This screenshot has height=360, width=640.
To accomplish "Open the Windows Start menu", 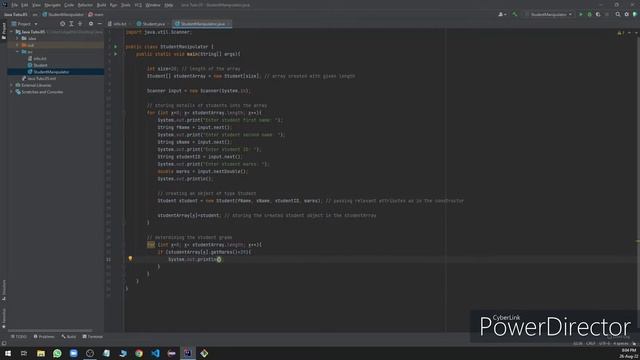I will (x=8, y=353).
